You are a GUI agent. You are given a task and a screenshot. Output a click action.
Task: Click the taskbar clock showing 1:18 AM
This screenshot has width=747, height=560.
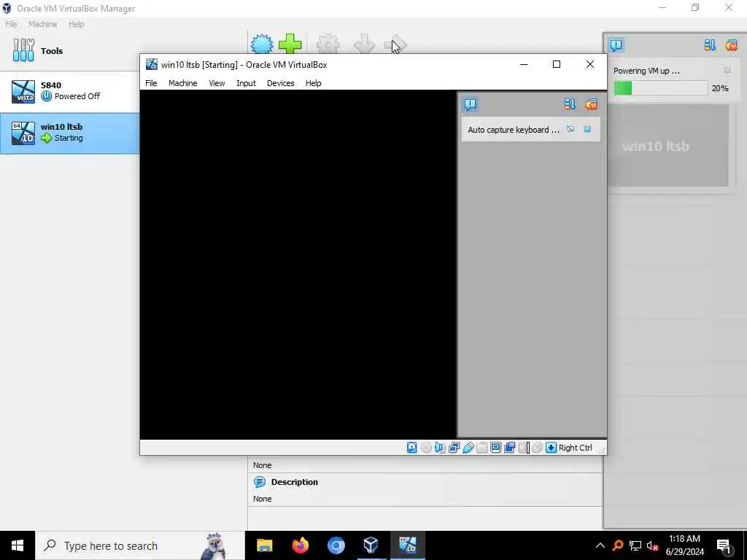coord(684,545)
